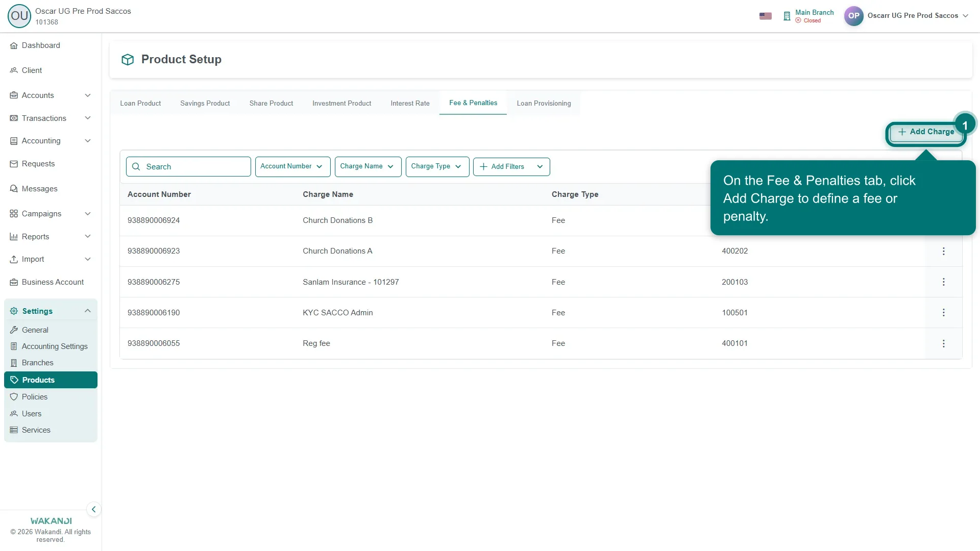Click the Accounts briefcase icon
Viewport: 980px width, 551px height.
14,95
